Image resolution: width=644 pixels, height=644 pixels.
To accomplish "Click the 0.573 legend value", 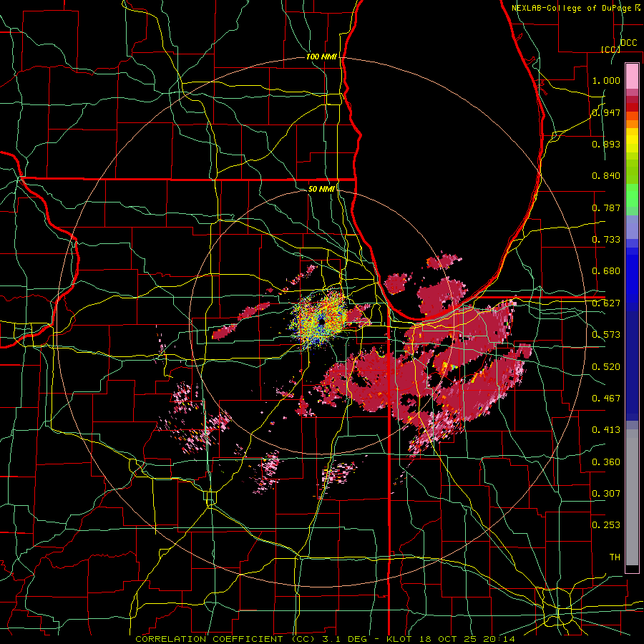I will click(606, 335).
